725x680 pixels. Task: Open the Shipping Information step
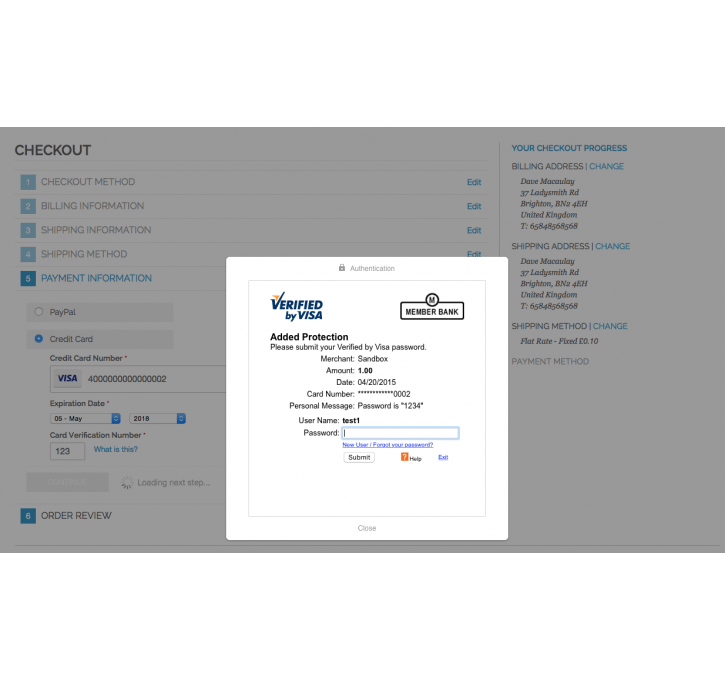coord(96,230)
